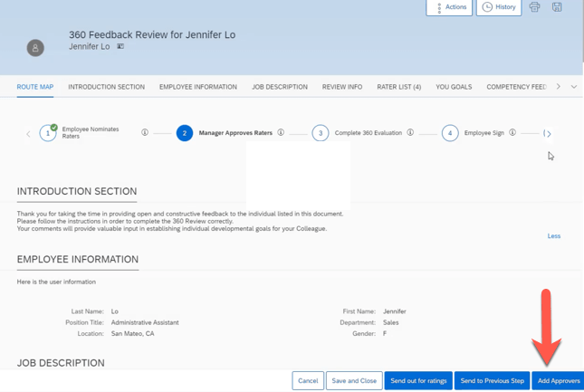This screenshot has height=392, width=584.
Task: Show info for Employee Nominates Raters step
Action: 145,133
